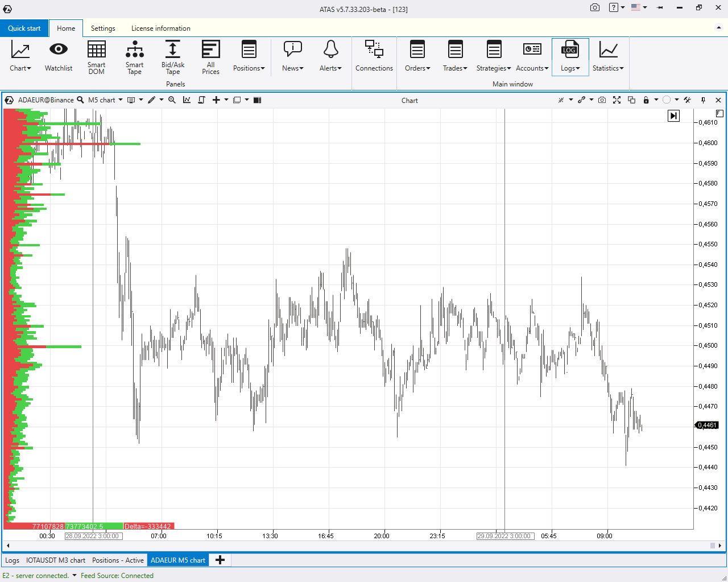Click the Quick start button
Screen dimensions: 728x582
click(x=24, y=28)
